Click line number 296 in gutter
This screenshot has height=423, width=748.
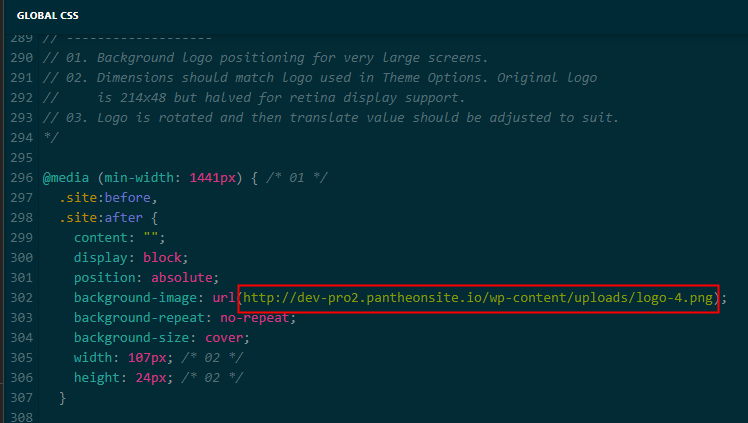point(21,178)
